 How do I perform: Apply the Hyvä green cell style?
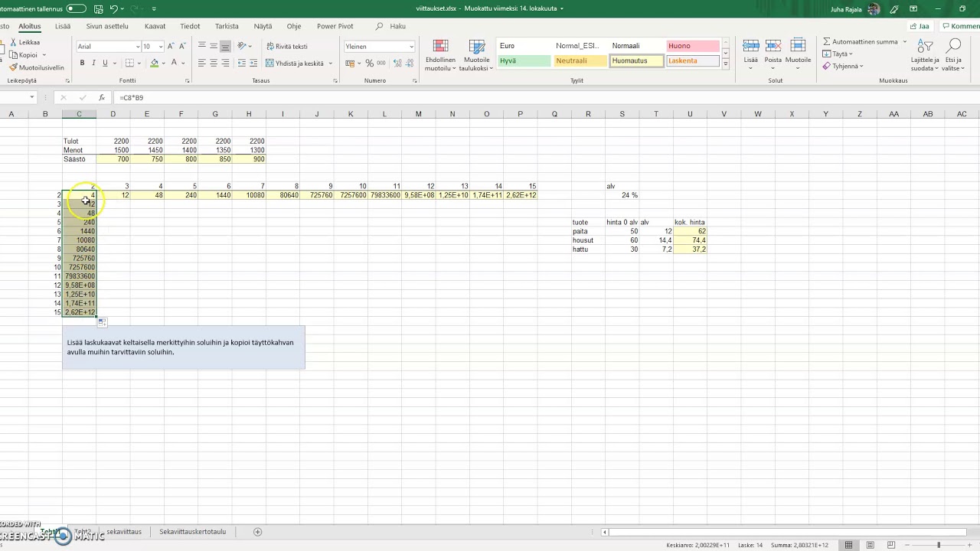coord(524,61)
